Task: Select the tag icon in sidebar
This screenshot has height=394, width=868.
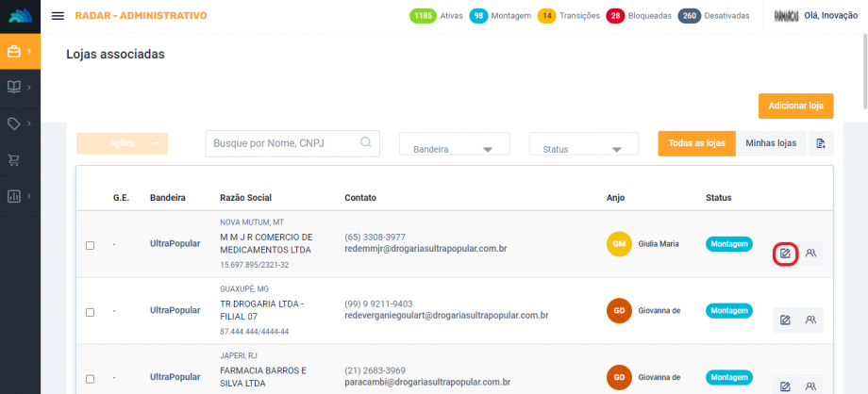Action: [x=15, y=123]
